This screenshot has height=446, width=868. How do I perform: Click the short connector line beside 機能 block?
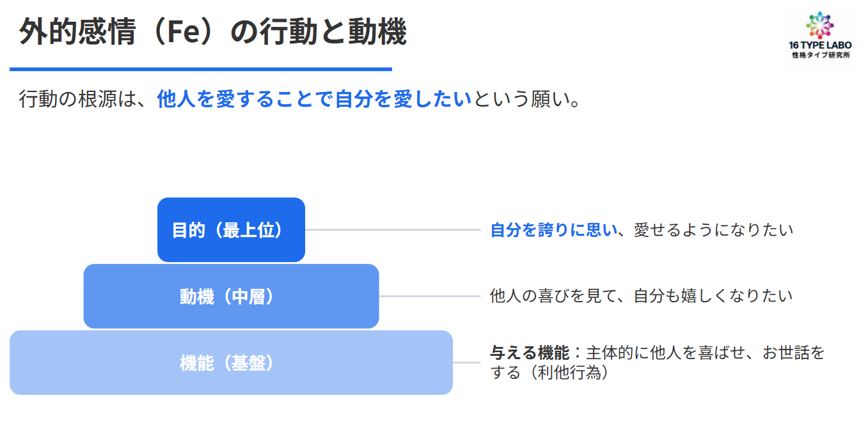coord(466,363)
